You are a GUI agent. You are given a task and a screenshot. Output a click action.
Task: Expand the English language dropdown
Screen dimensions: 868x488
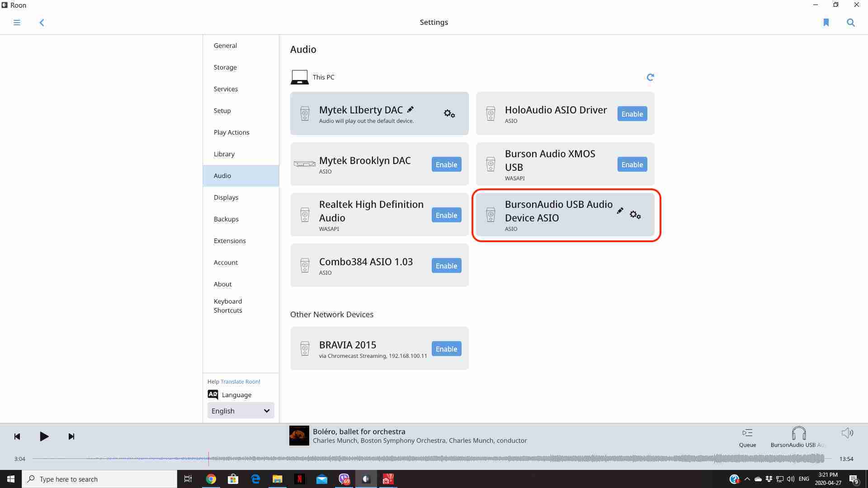pos(241,411)
